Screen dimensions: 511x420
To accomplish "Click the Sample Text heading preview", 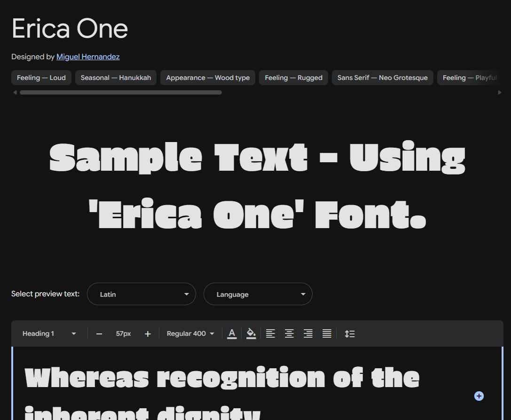I will tap(258, 185).
